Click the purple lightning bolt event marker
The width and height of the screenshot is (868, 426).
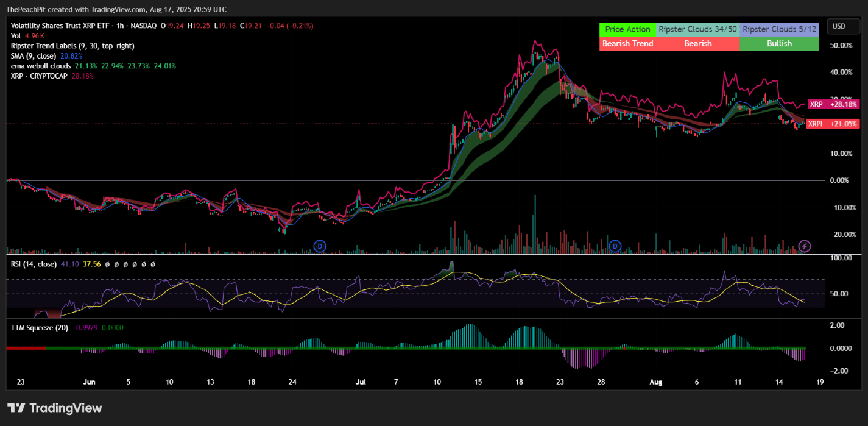pos(805,246)
